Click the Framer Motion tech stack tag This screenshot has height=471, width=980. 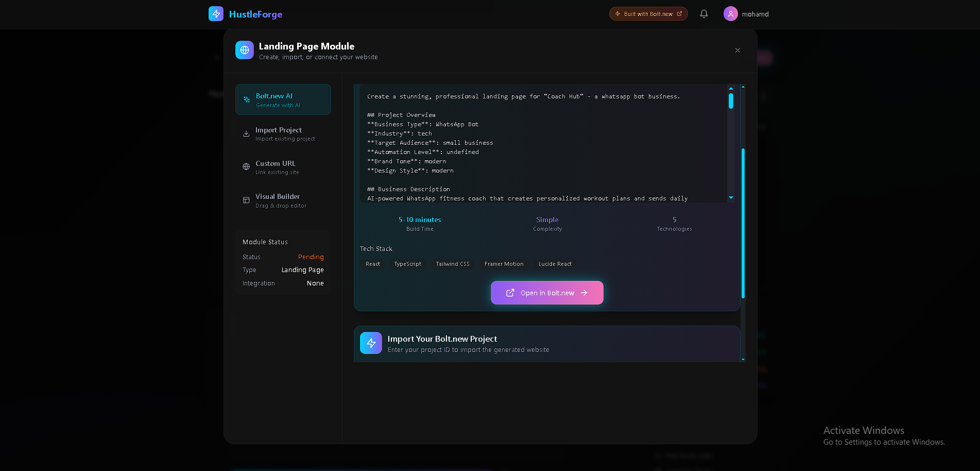coord(504,264)
